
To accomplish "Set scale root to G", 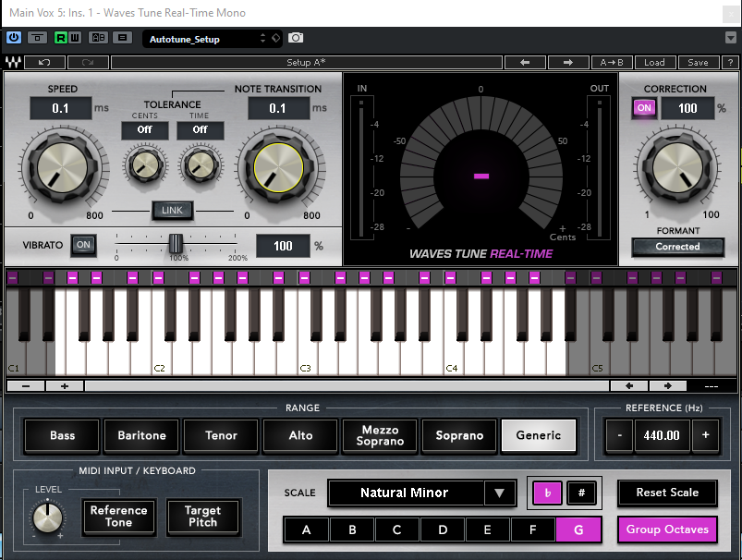I will pyautogui.click(x=578, y=530).
